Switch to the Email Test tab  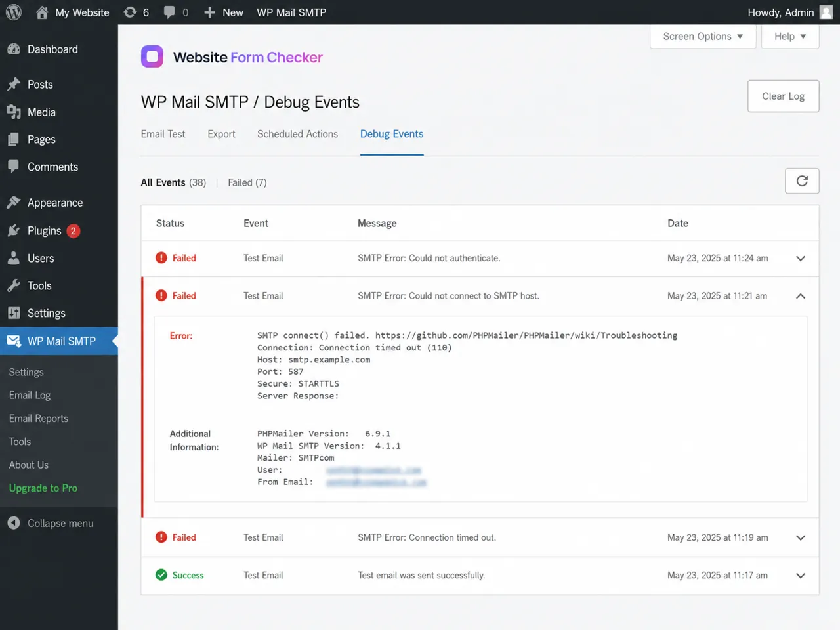(163, 134)
